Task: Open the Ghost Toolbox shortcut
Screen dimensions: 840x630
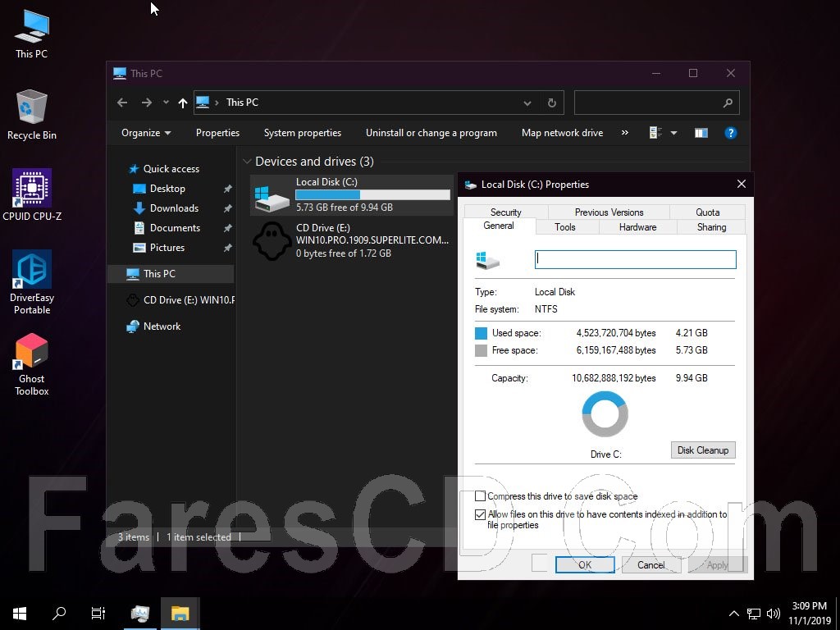Action: (32, 364)
